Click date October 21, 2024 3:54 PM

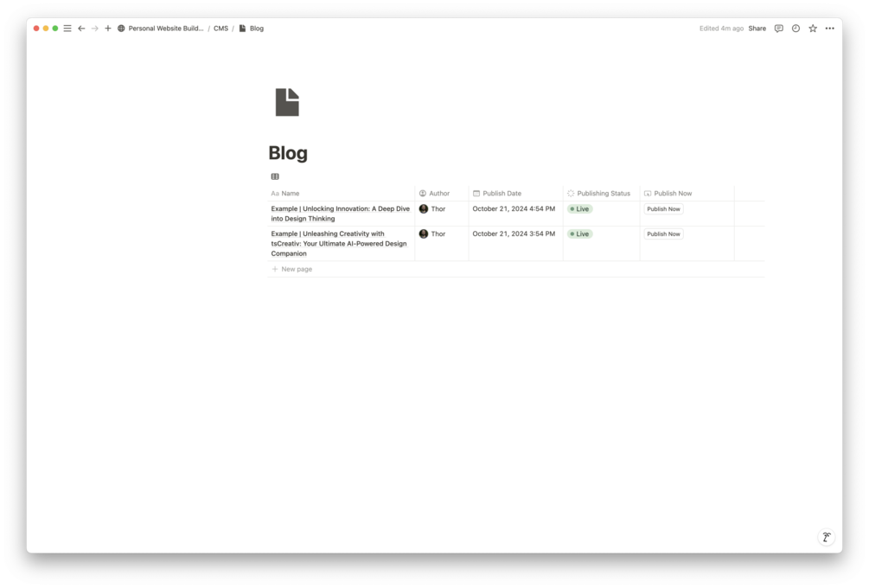point(514,233)
